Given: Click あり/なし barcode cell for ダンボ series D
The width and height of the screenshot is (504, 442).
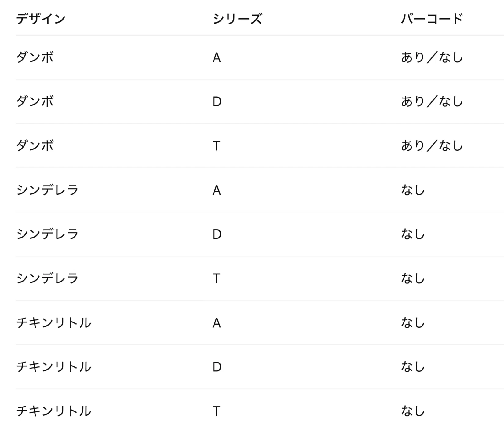Looking at the screenshot, I should [432, 101].
